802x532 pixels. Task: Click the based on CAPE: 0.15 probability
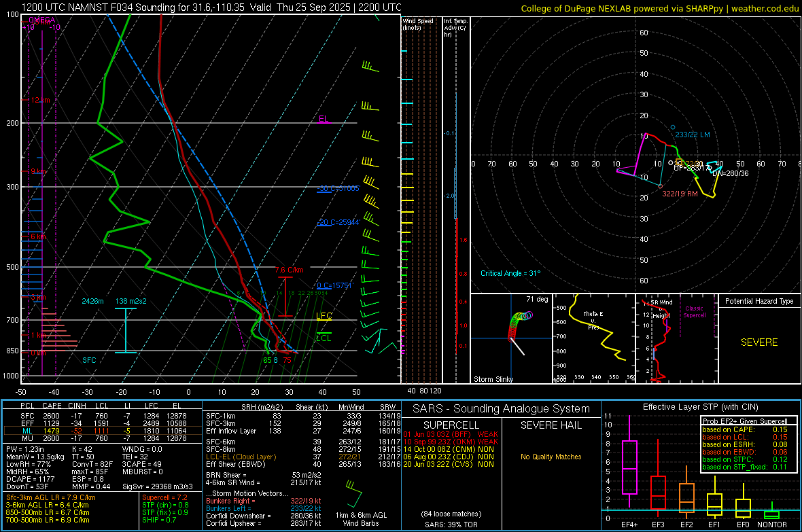point(745,429)
